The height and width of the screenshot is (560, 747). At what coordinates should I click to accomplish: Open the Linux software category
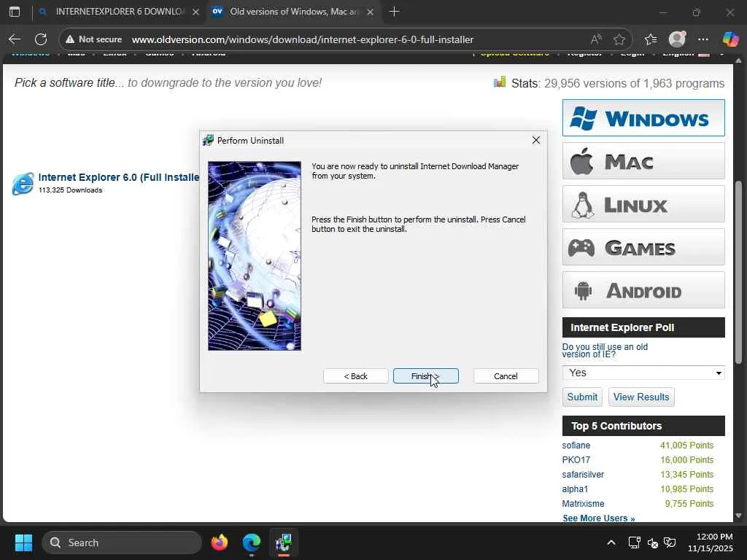(643, 204)
